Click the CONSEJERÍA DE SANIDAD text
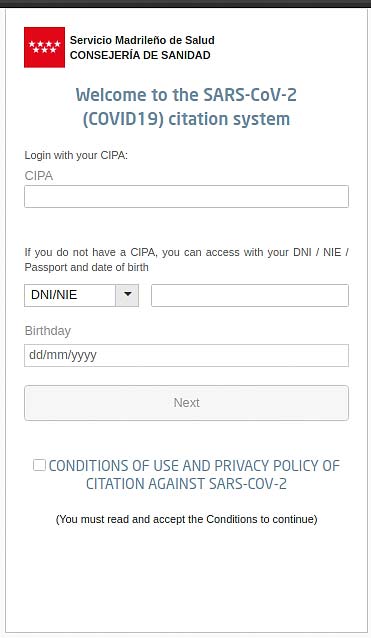 point(140,55)
